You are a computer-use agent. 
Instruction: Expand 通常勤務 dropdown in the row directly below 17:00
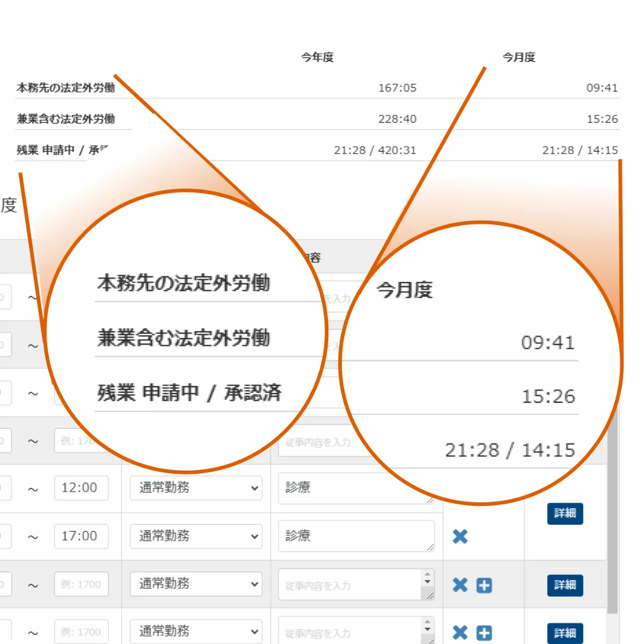(196, 584)
